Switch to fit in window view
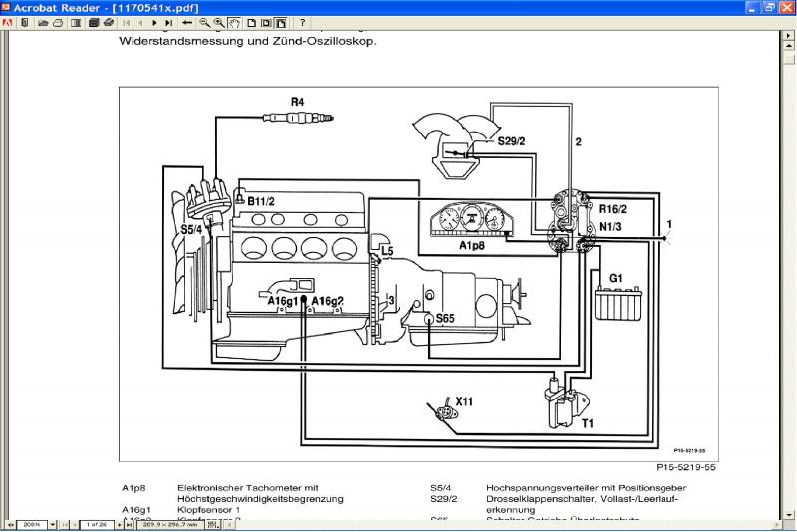The width and height of the screenshot is (797, 532). [266, 23]
